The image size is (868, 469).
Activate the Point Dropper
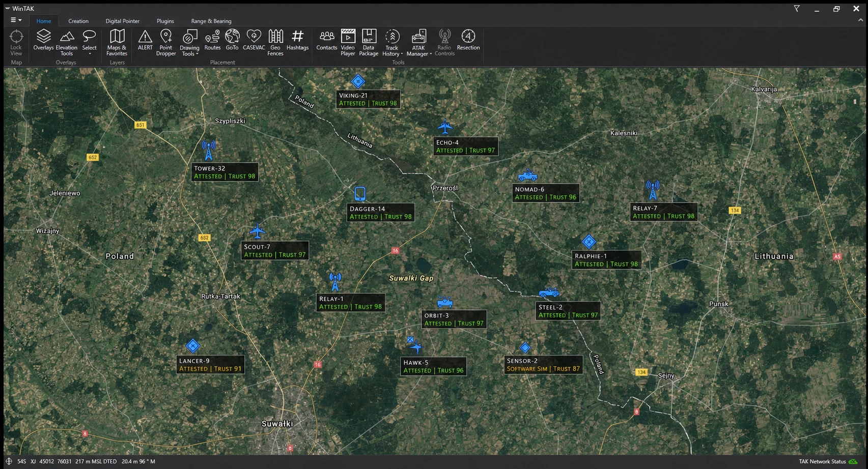(x=166, y=43)
